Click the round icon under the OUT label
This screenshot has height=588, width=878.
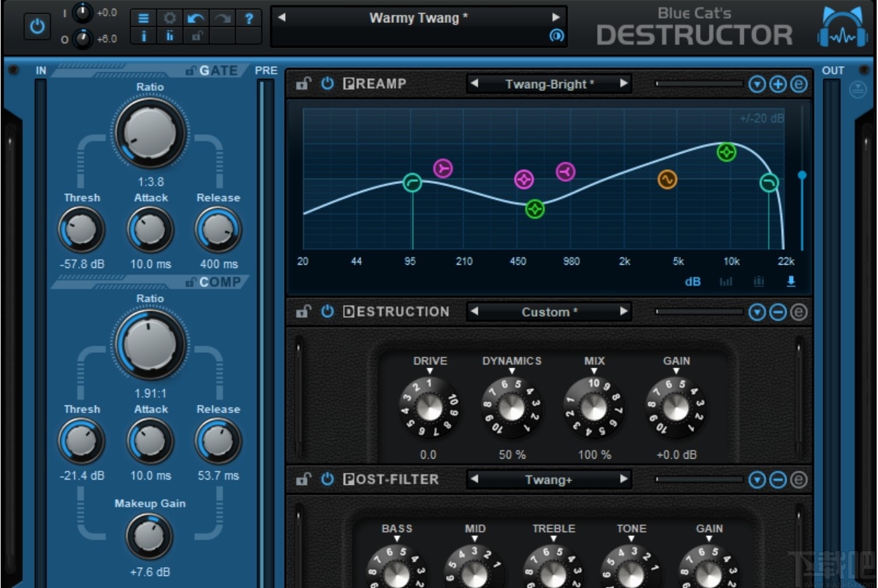(858, 90)
